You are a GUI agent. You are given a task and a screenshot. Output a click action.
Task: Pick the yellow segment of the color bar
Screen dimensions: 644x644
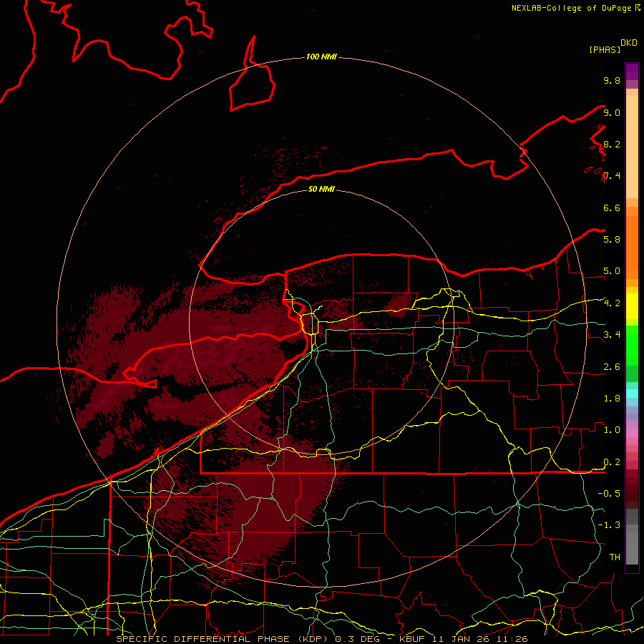(x=632, y=306)
